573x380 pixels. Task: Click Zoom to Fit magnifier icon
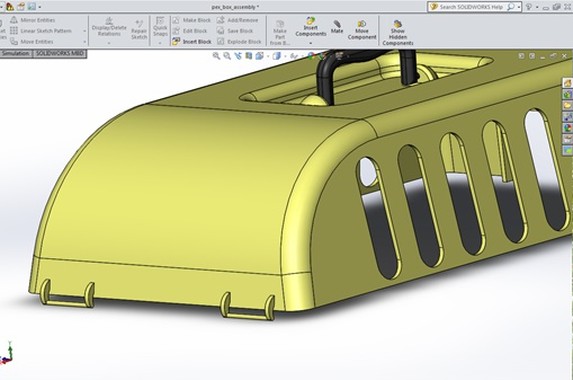pyautogui.click(x=216, y=56)
